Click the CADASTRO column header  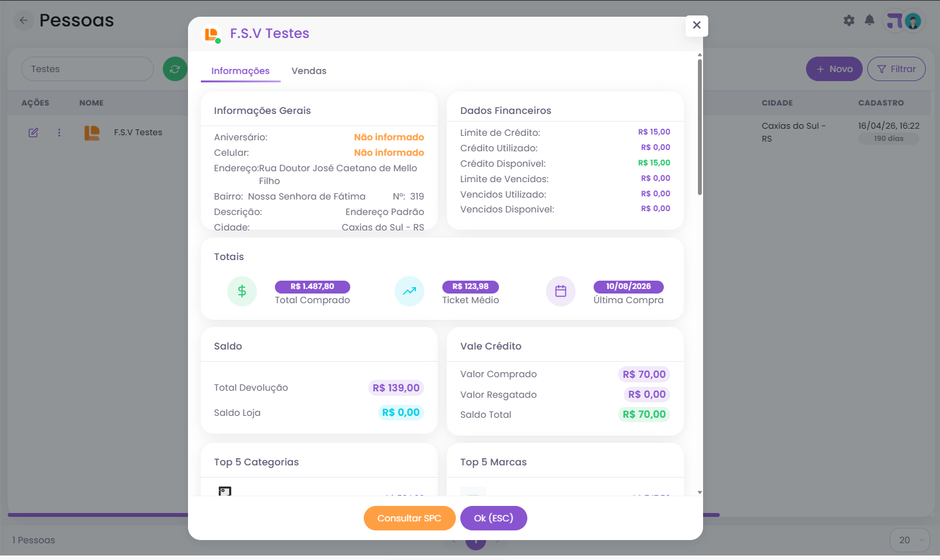click(881, 103)
